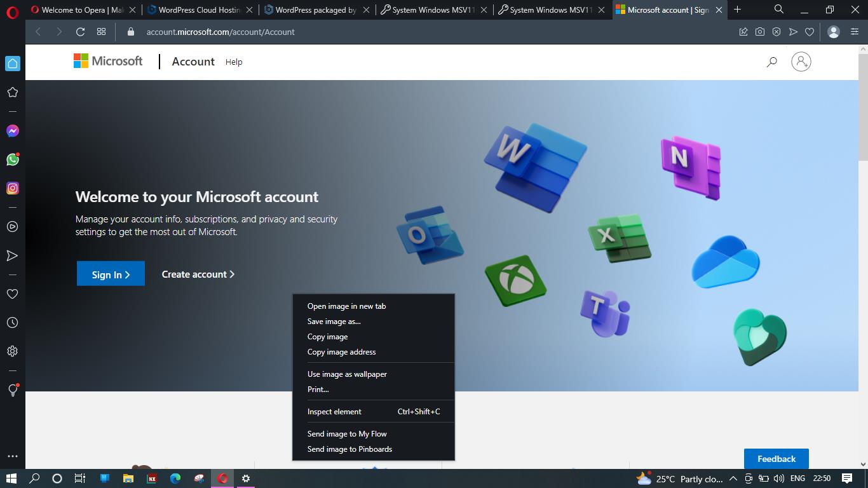Screen dimensions: 868x488
Task: Open the sidebar History clock icon
Action: 12,323
